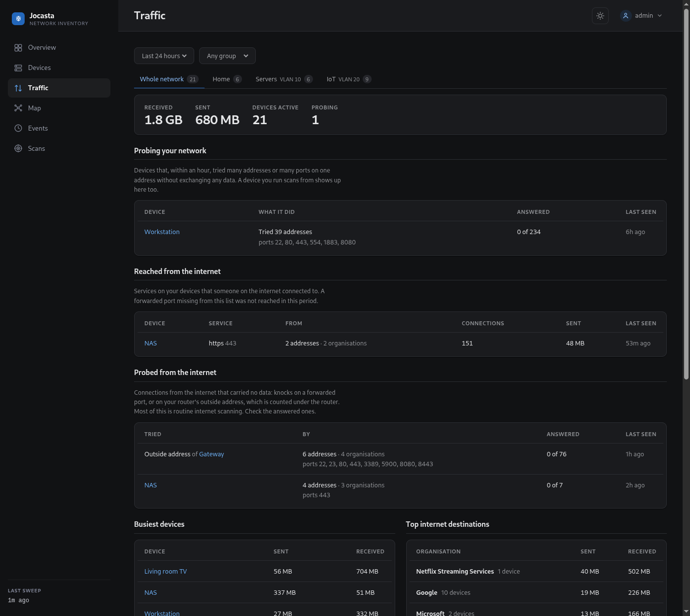690x616 pixels.
Task: Open the admin account menu chevron
Action: click(660, 16)
